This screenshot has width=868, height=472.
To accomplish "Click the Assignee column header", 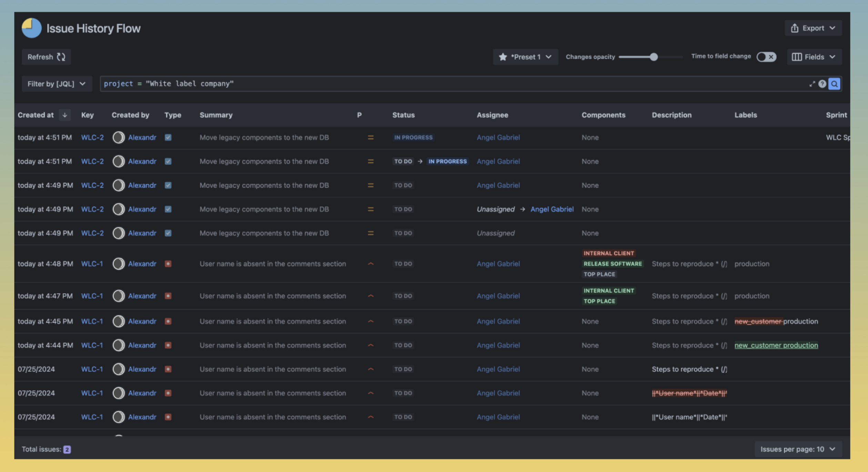I will pyautogui.click(x=492, y=115).
